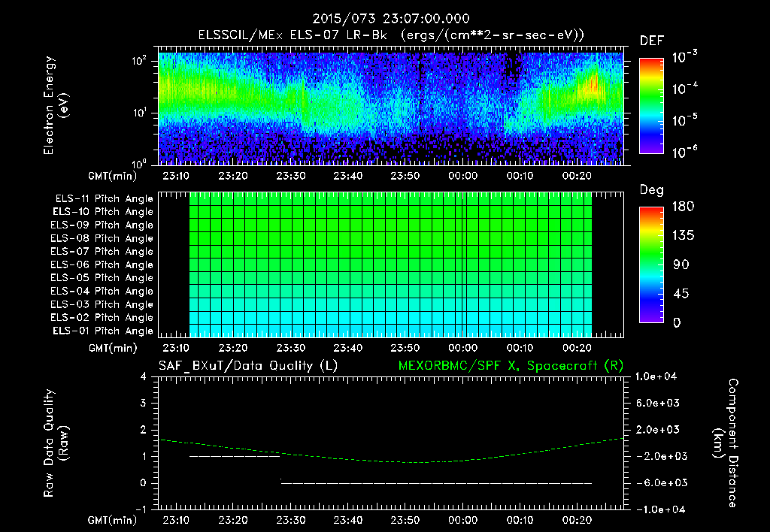This screenshot has height=532, width=770.
Task: Click the white data quality line at level 1
Action: pyautogui.click(x=235, y=456)
